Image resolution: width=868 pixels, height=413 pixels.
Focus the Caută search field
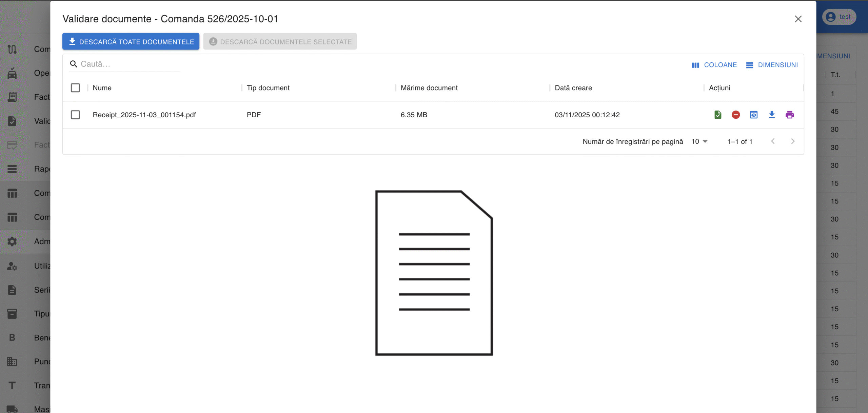[x=129, y=64]
